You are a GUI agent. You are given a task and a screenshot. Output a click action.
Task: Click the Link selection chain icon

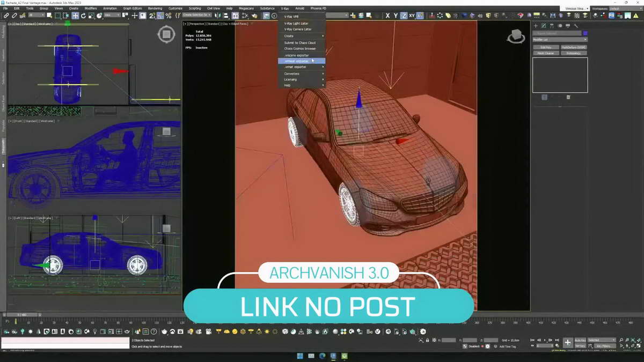coord(6,16)
